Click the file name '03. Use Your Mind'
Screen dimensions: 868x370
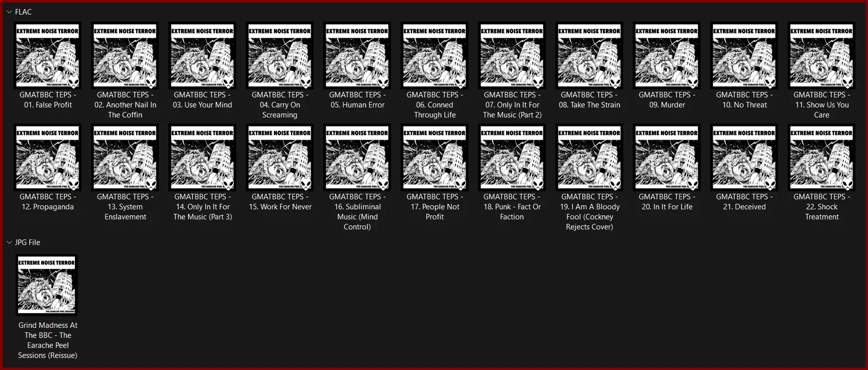pyautogui.click(x=203, y=100)
